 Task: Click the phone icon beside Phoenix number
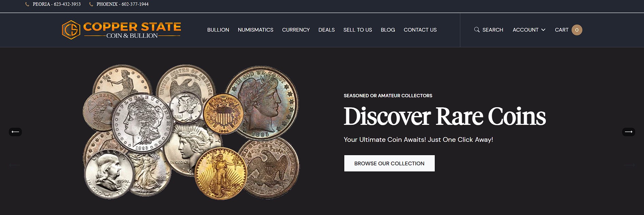tap(91, 4)
